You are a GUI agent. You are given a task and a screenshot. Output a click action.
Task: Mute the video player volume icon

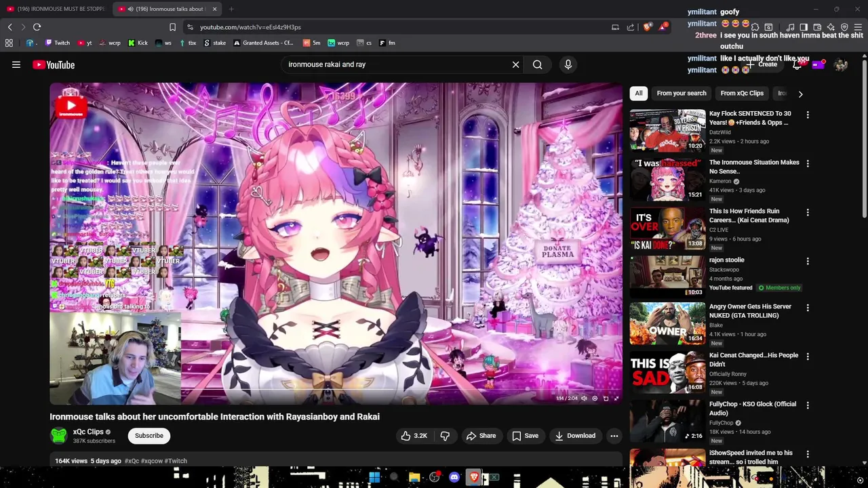point(584,399)
